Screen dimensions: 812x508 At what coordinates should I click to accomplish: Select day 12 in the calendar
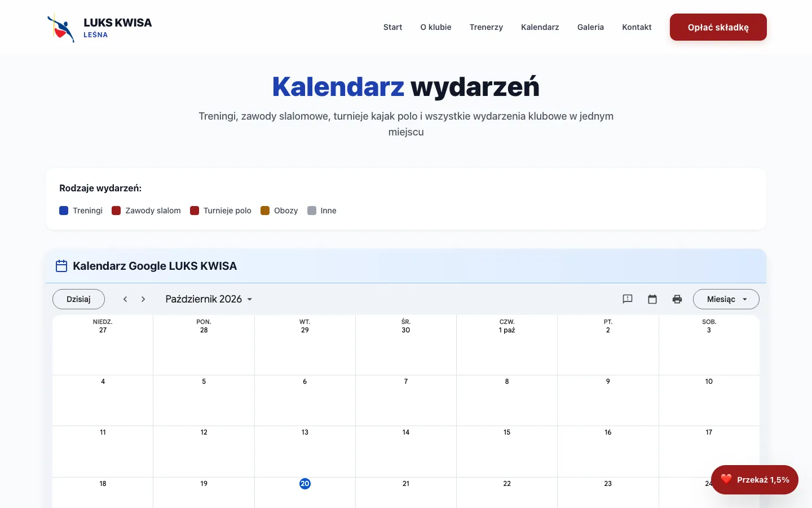pyautogui.click(x=204, y=432)
